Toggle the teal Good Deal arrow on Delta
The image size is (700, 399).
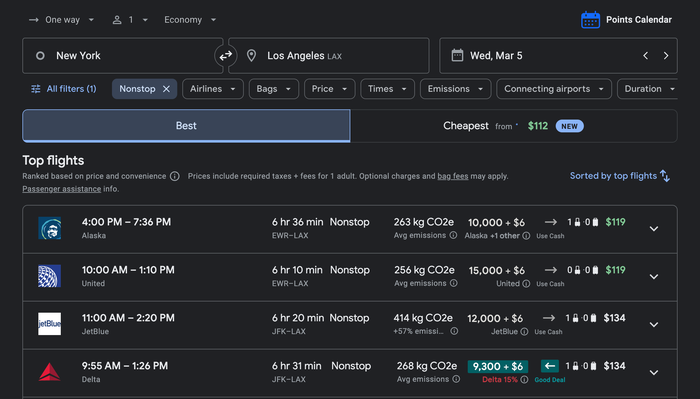(x=550, y=366)
